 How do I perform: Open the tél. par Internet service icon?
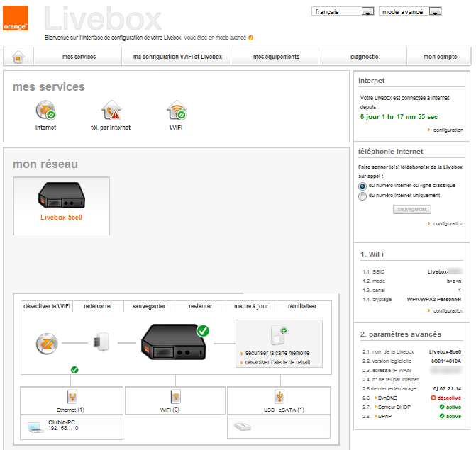pos(111,110)
